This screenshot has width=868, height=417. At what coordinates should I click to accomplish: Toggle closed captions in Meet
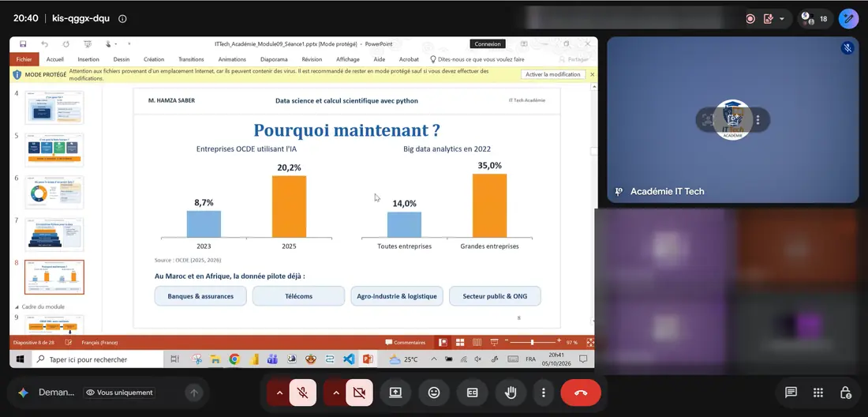pos(472,393)
